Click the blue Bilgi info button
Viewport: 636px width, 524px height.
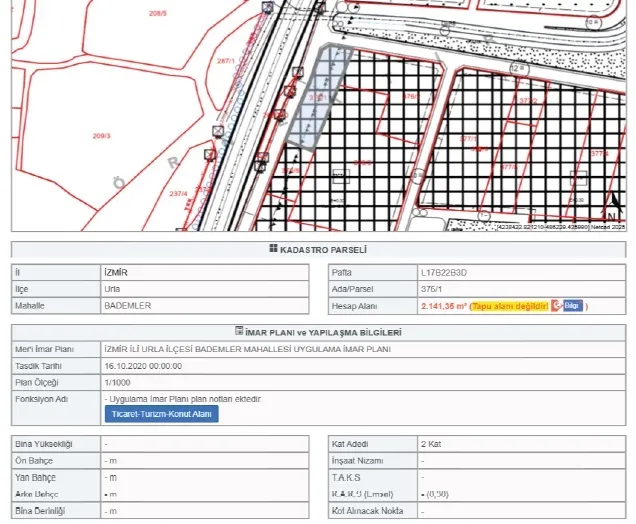pyautogui.click(x=573, y=305)
